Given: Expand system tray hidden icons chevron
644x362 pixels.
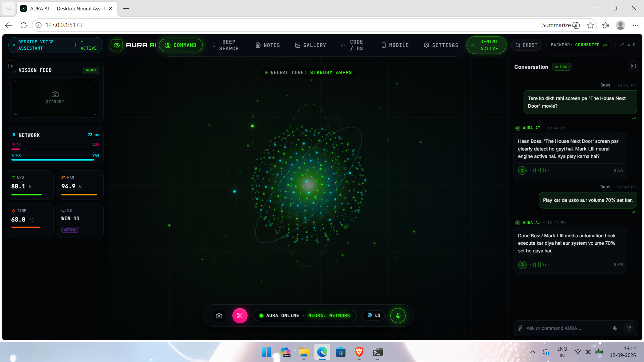Looking at the screenshot, I should [532, 352].
